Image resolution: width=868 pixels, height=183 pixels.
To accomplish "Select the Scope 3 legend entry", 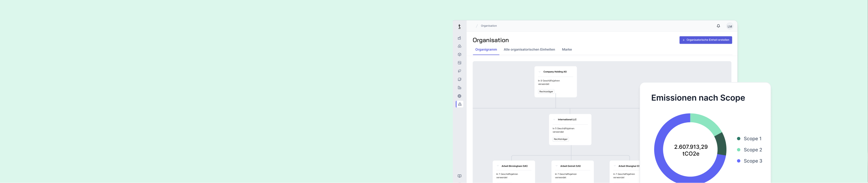I will click(x=750, y=161).
